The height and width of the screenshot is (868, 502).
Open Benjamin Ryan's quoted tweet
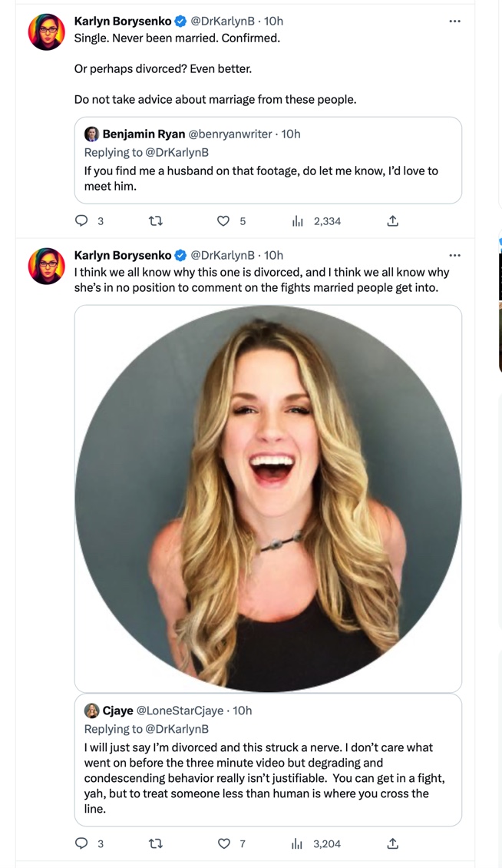click(x=268, y=160)
